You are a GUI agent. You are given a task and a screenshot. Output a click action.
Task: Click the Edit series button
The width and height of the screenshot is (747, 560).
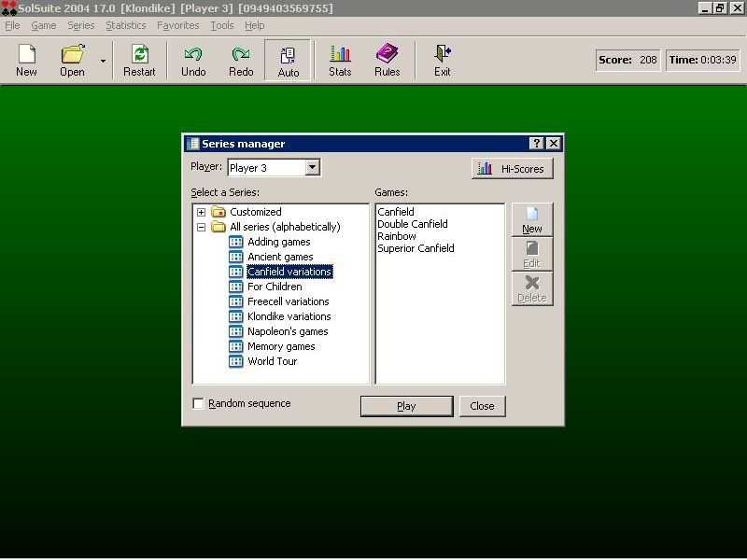(x=531, y=254)
